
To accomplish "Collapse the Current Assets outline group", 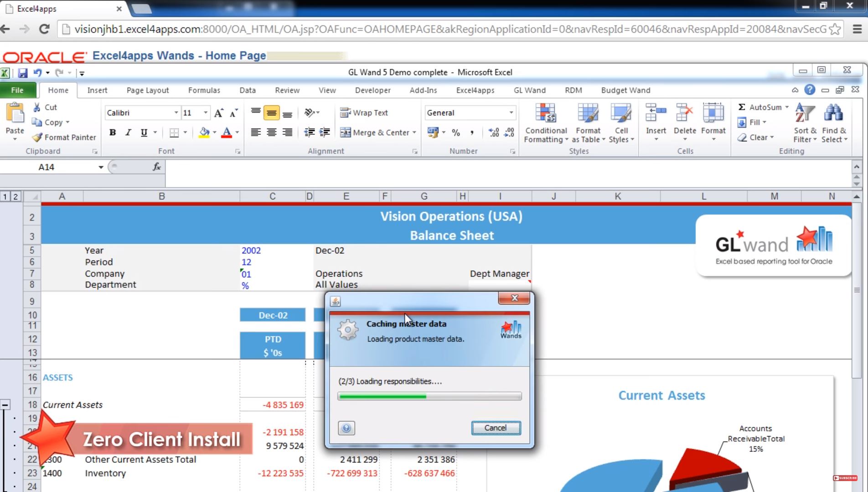I will [x=5, y=405].
